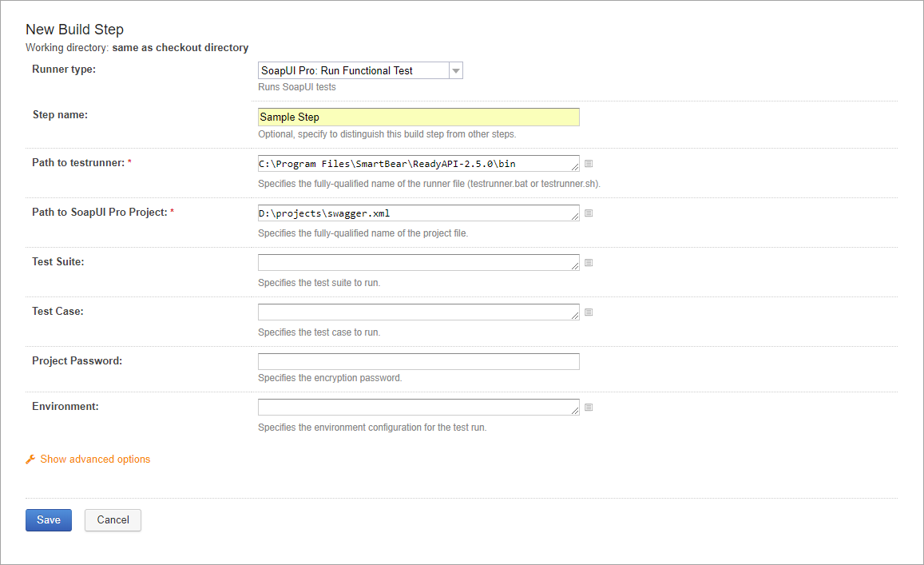The image size is (924, 565).
Task: Click the 'Test Suite:' label
Action: pos(58,261)
